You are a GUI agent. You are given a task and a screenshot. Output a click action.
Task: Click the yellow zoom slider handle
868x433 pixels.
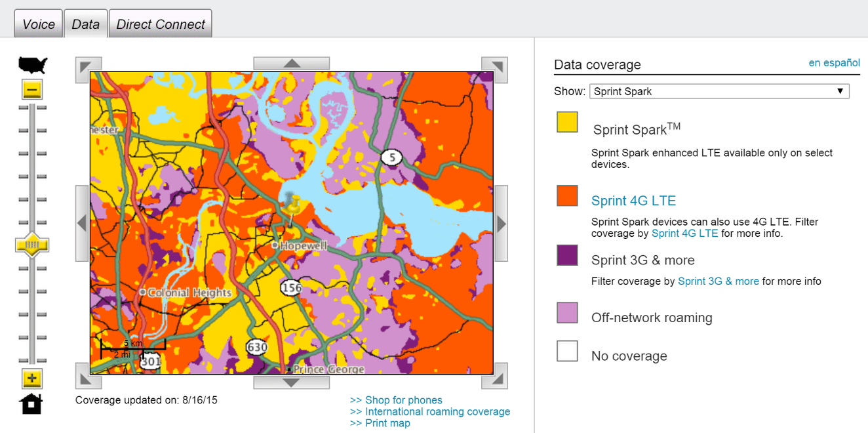(32, 245)
